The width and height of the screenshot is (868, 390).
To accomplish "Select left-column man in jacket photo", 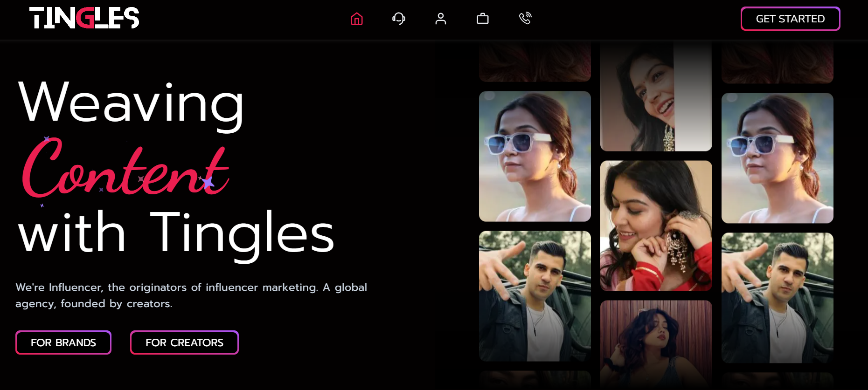I will click(x=535, y=296).
